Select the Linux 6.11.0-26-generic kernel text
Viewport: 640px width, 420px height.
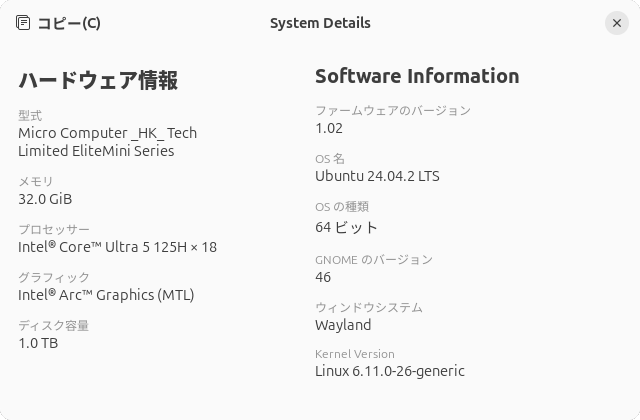click(390, 371)
